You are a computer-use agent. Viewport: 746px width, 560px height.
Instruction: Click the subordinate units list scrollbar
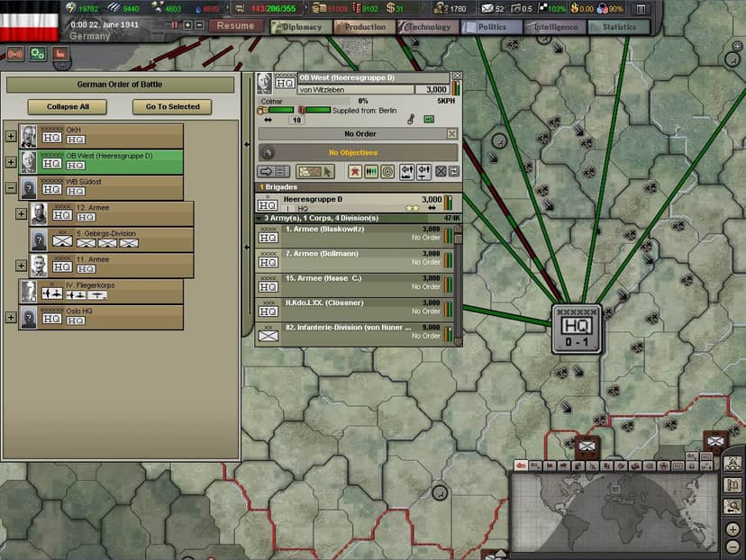coord(459,285)
